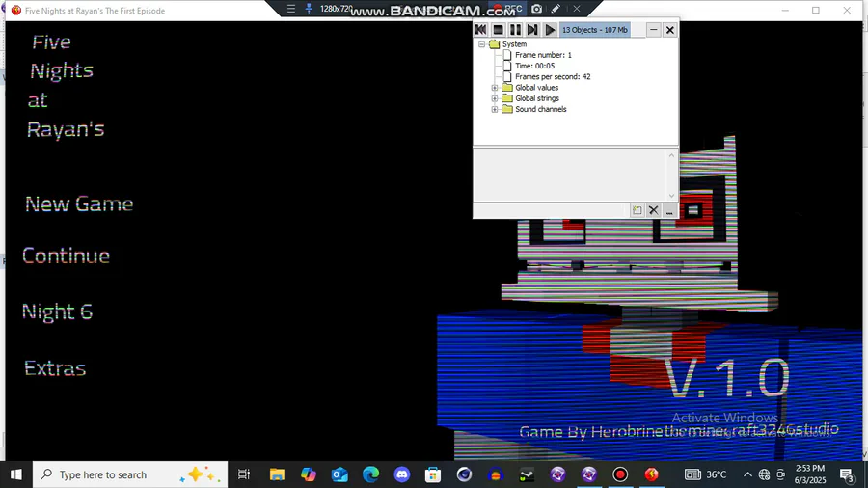Viewport: 868px width, 488px height.
Task: Open Discord from the taskbar
Action: (402, 474)
